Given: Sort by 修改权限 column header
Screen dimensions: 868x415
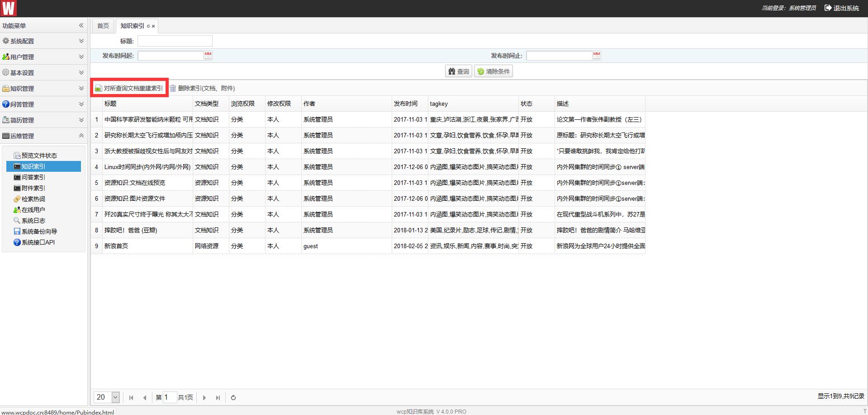Looking at the screenshot, I should 283,104.
